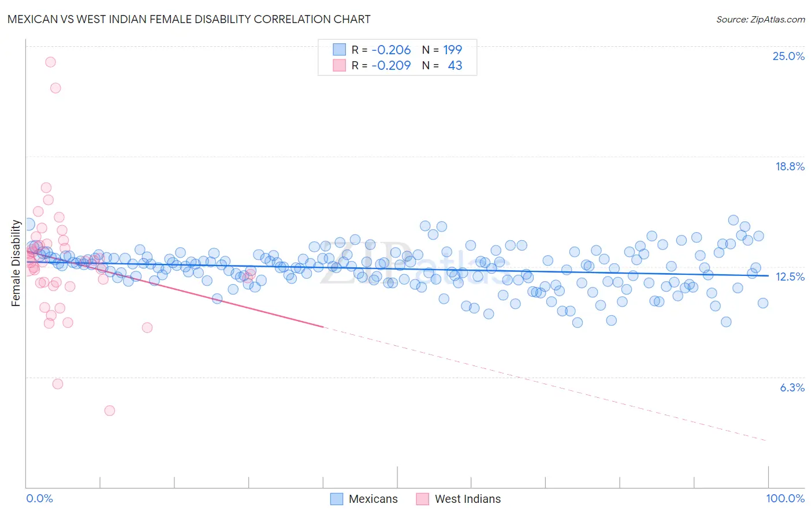Screen dimensions: 812x515
Task: Open the ZipAtlas.com source link
Action: click(761, 19)
